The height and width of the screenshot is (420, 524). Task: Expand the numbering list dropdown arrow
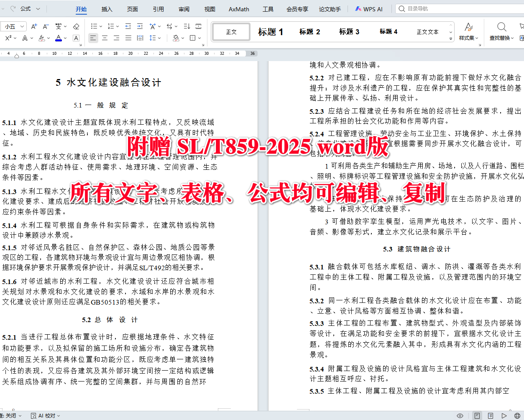coord(118,26)
